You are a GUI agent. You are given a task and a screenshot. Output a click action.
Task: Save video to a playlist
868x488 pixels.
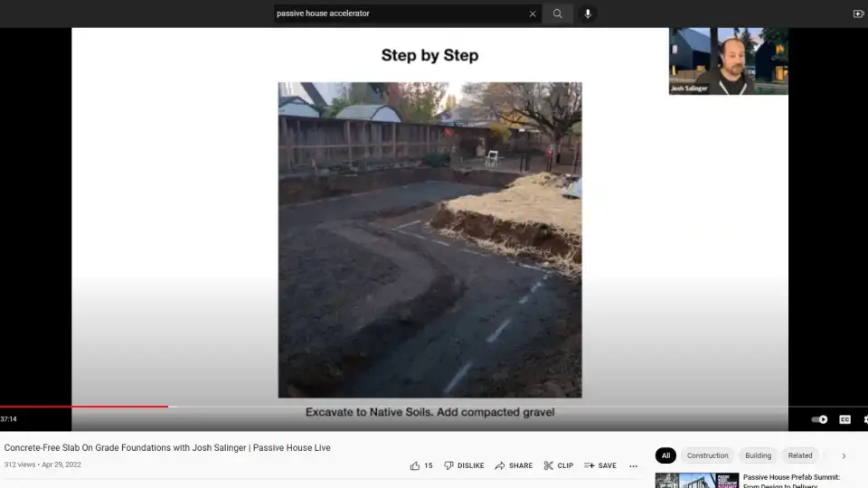click(x=599, y=465)
